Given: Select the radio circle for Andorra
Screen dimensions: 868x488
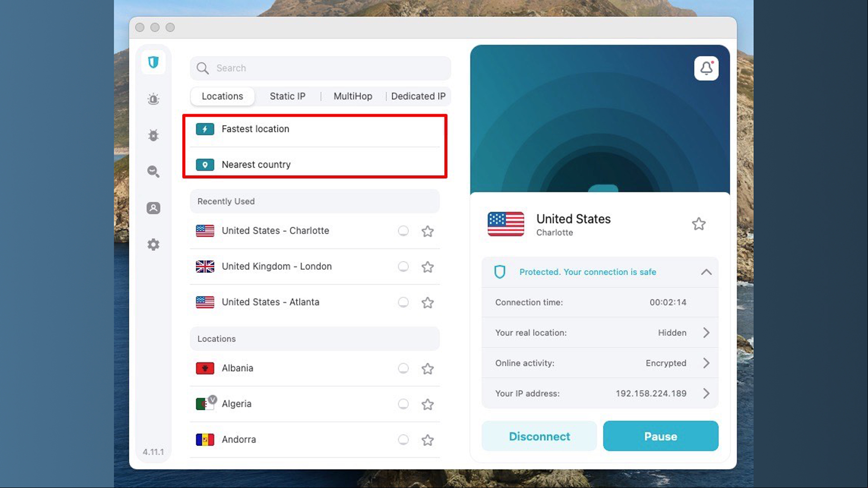Looking at the screenshot, I should (x=403, y=440).
